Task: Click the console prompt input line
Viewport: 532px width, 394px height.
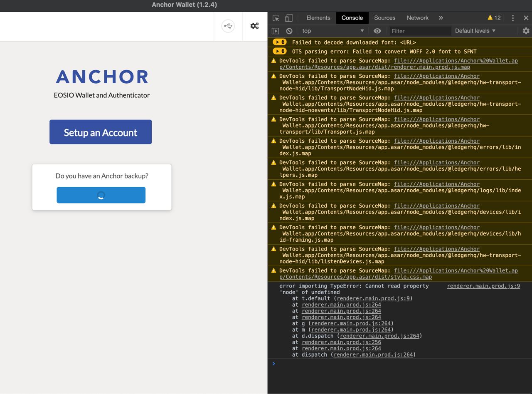Action: [x=399, y=364]
